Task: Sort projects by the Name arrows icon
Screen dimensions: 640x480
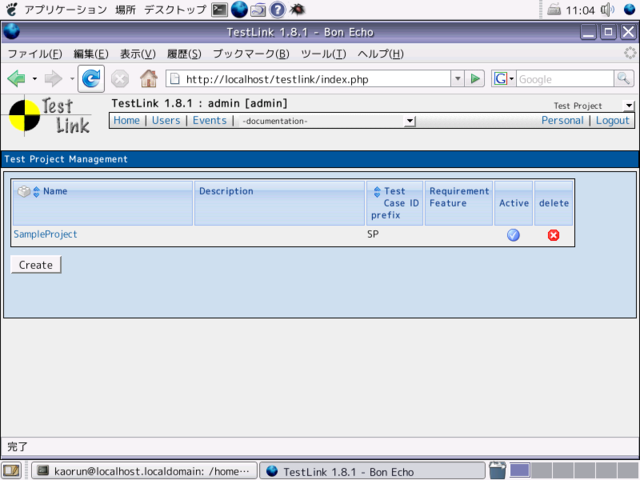Action: point(36,191)
